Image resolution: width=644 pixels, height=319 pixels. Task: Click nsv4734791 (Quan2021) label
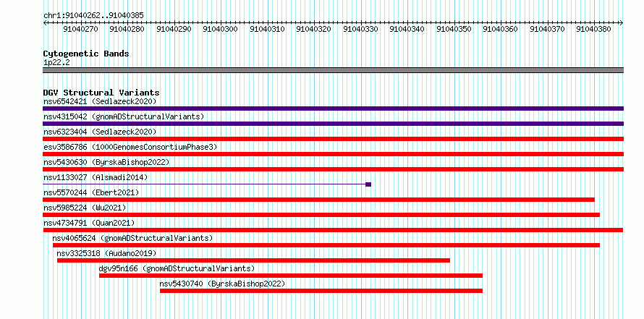click(x=89, y=223)
